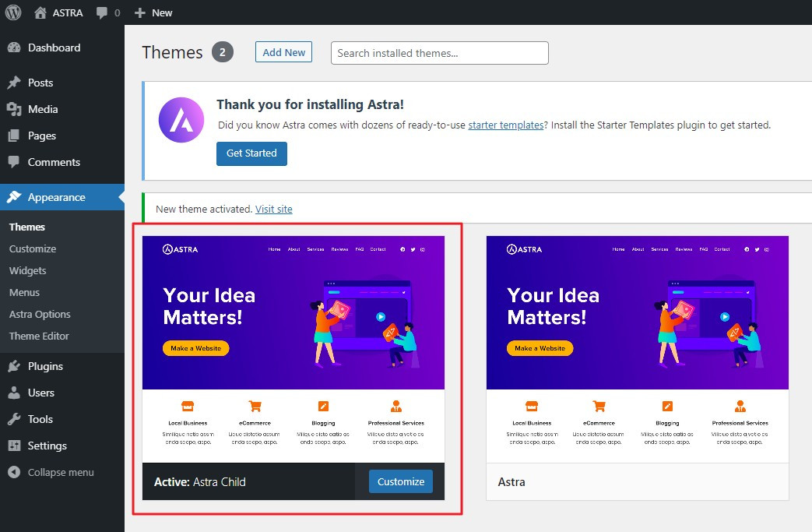The width and height of the screenshot is (812, 532).
Task: Click the Themes page heading
Action: tap(173, 52)
